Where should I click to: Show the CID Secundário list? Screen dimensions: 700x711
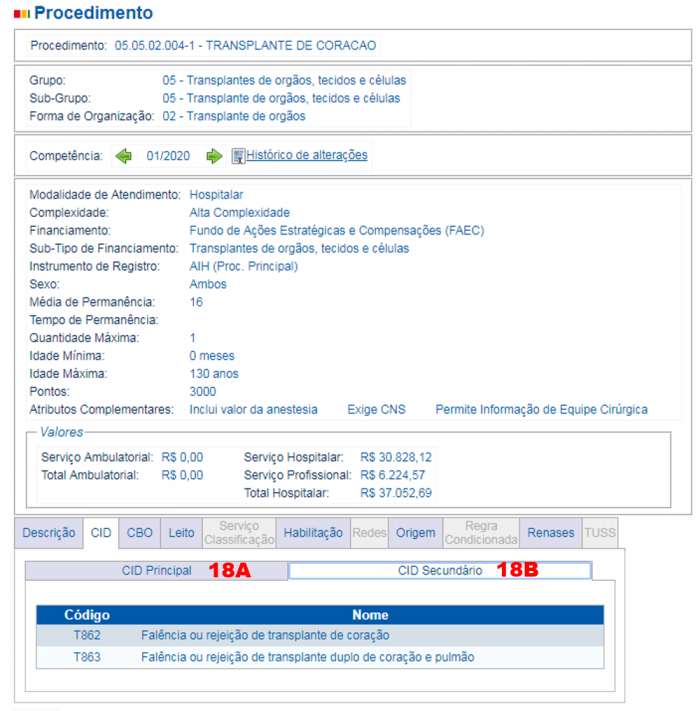click(440, 571)
